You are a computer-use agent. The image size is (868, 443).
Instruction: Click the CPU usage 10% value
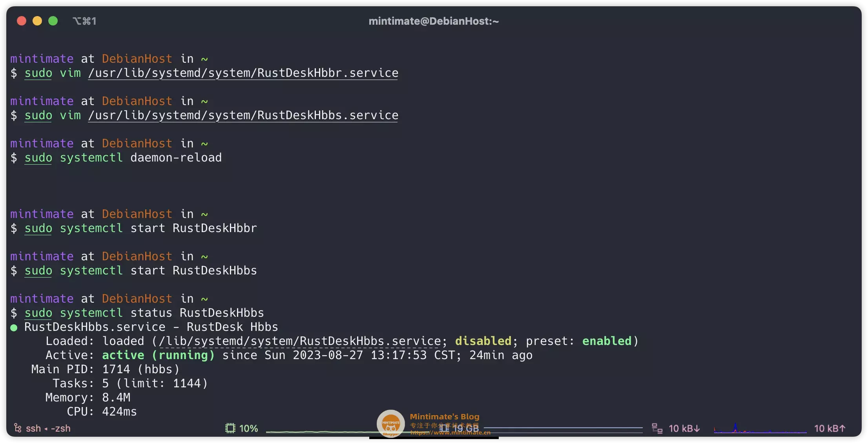pos(249,428)
